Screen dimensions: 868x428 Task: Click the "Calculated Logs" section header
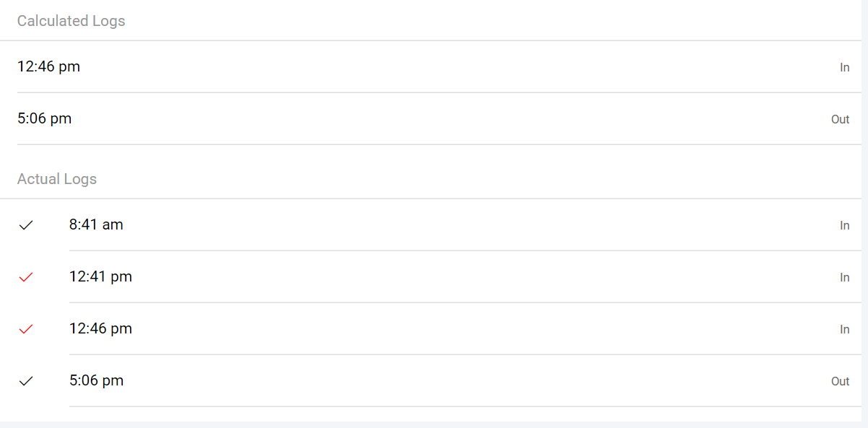pyautogui.click(x=71, y=21)
